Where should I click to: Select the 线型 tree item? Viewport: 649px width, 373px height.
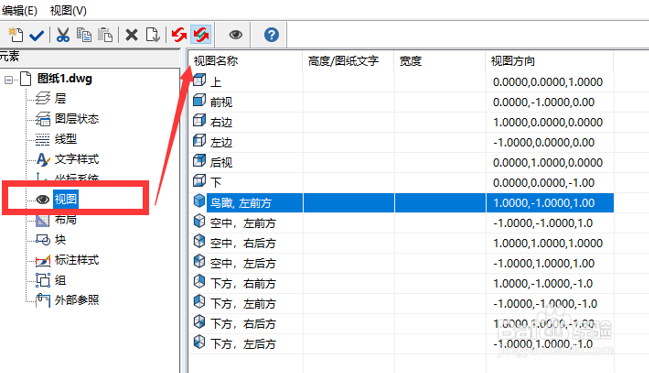(65, 139)
